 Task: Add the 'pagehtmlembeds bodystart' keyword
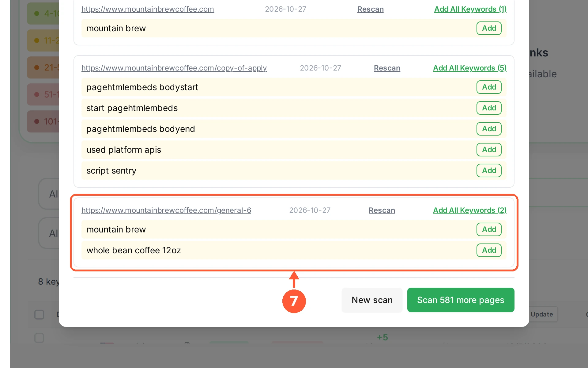click(x=489, y=87)
